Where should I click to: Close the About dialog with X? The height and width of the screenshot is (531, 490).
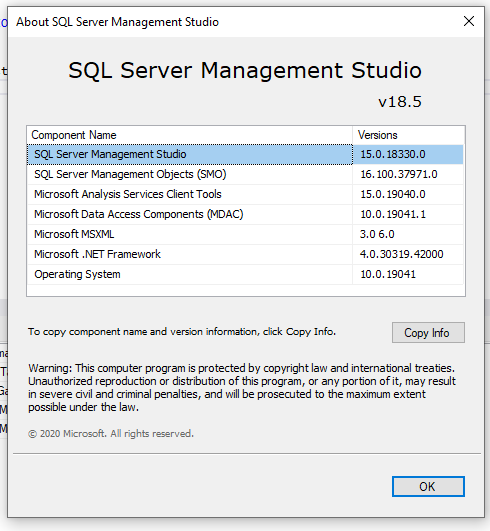pos(469,21)
